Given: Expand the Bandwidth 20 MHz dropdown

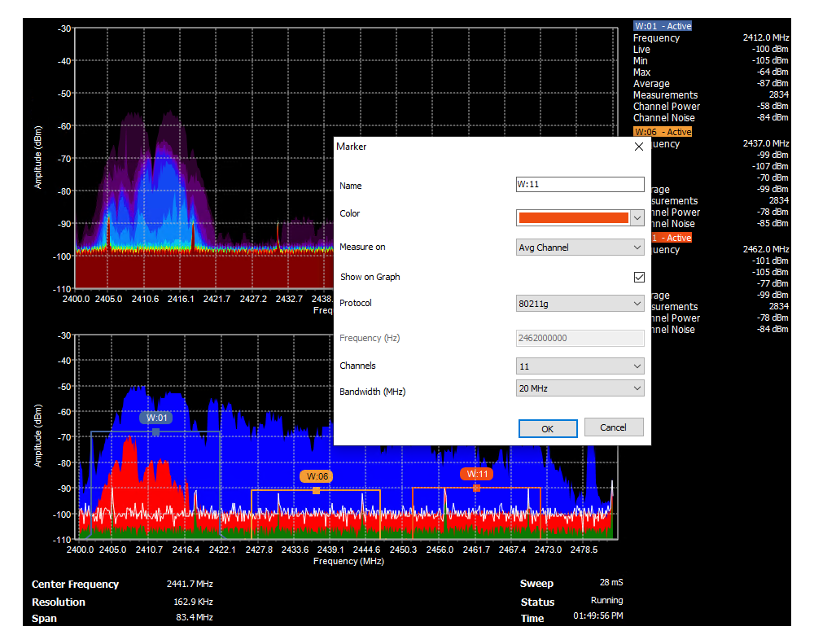Looking at the screenshot, I should point(580,388).
